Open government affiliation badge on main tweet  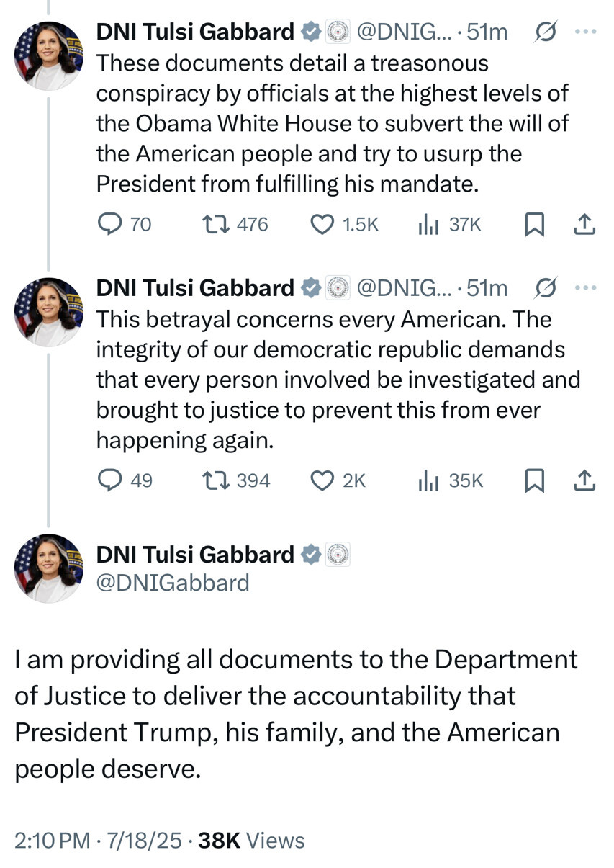click(x=338, y=555)
